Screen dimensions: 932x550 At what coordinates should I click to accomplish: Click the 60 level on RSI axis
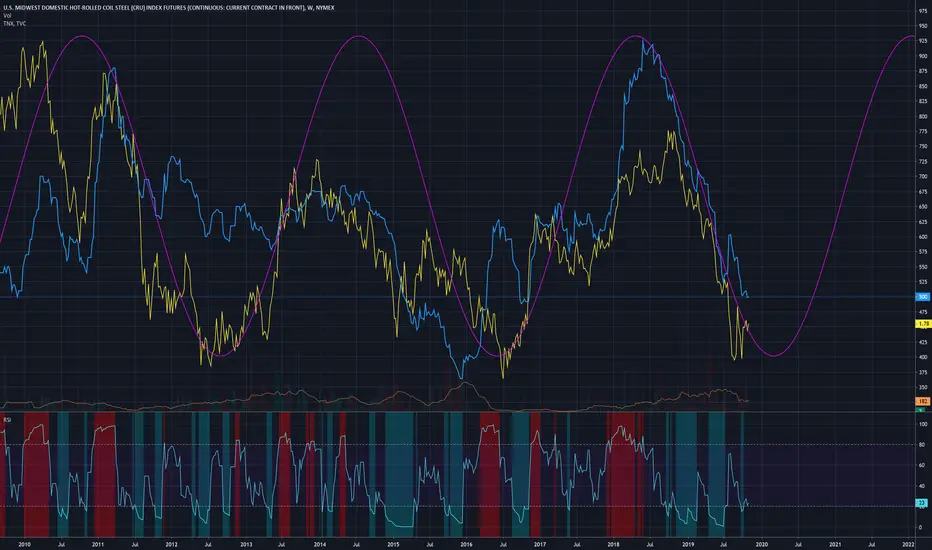921,466
